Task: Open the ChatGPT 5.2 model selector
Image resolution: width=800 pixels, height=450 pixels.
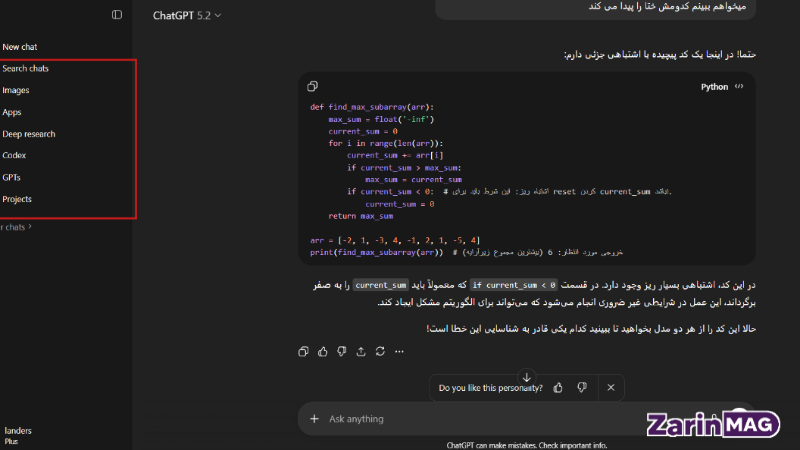Action: [187, 16]
